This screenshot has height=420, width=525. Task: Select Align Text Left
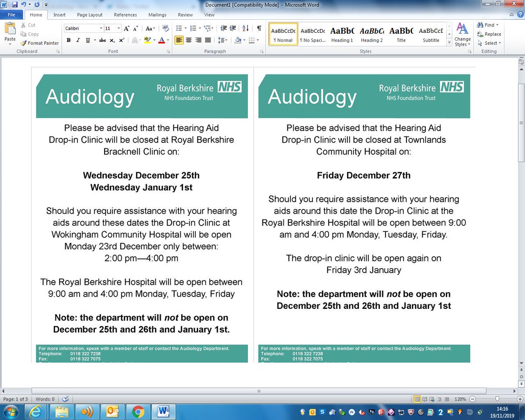179,40
